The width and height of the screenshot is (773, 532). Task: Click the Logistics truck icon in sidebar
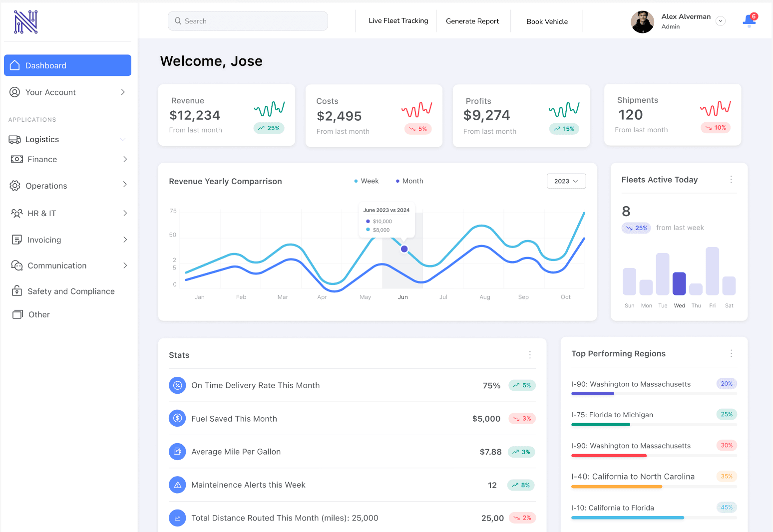click(15, 139)
